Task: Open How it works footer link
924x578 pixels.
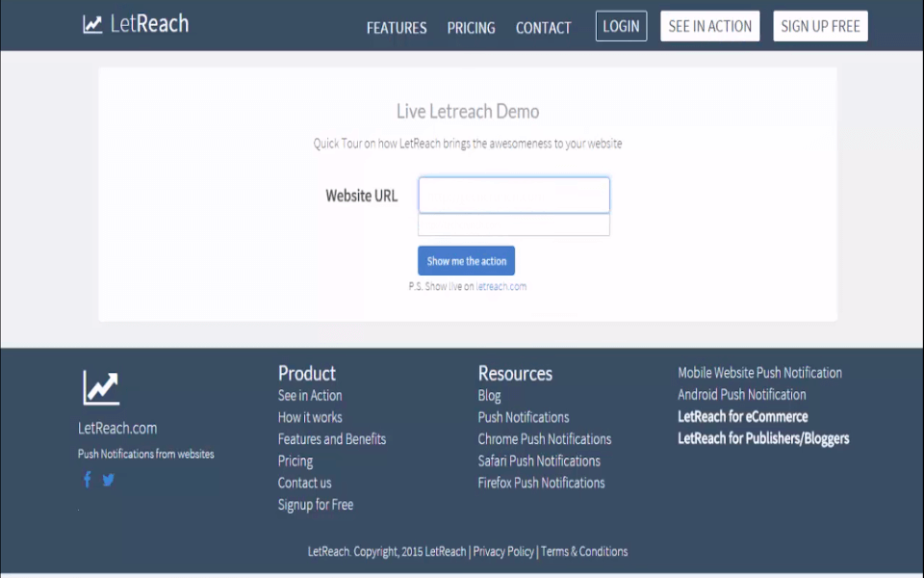Action: (x=310, y=417)
